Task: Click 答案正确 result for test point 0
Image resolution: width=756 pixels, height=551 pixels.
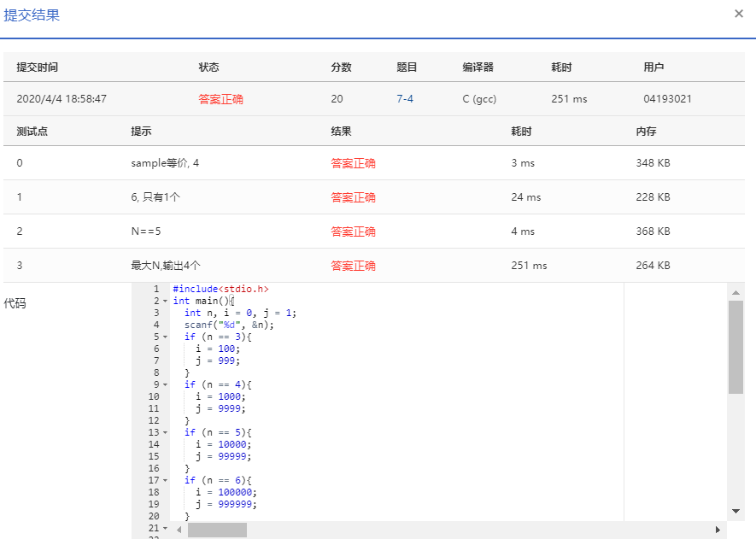Action: point(353,163)
